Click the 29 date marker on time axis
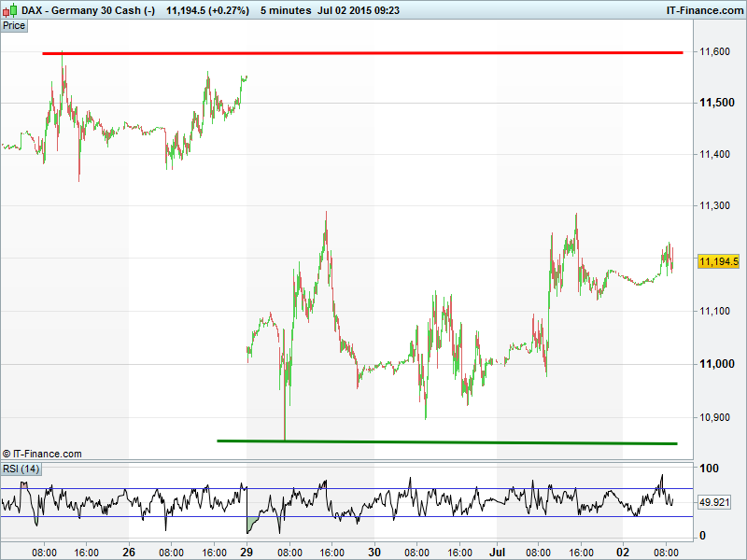 [247, 552]
